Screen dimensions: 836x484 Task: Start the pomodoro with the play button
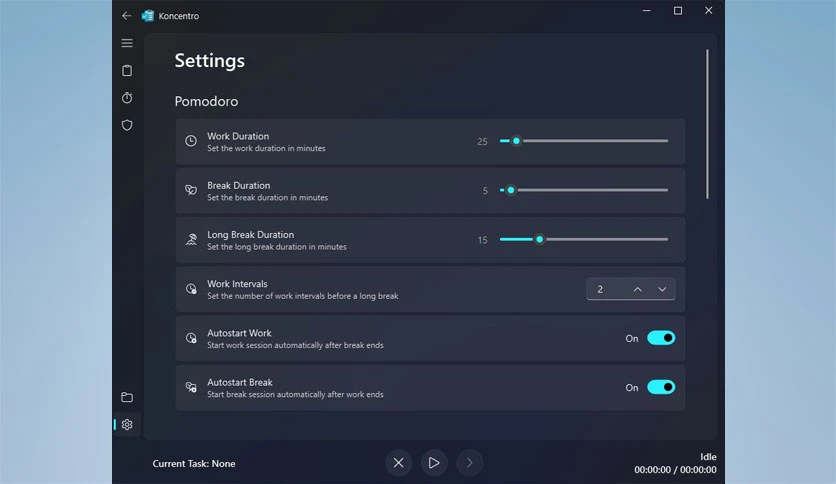tap(434, 463)
